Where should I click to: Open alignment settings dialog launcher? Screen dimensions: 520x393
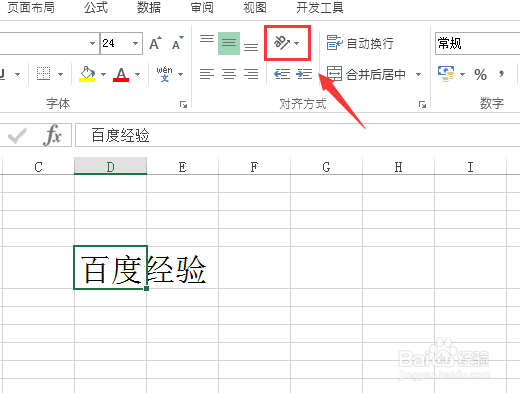click(x=422, y=105)
